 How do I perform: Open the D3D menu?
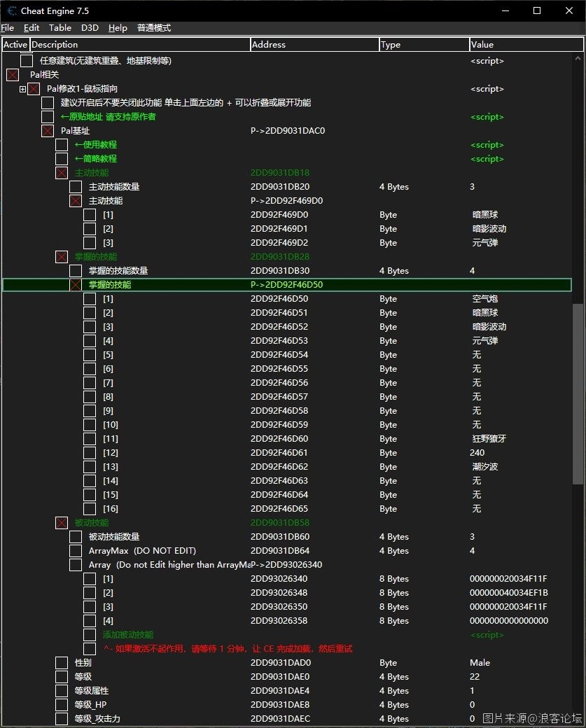[x=90, y=28]
